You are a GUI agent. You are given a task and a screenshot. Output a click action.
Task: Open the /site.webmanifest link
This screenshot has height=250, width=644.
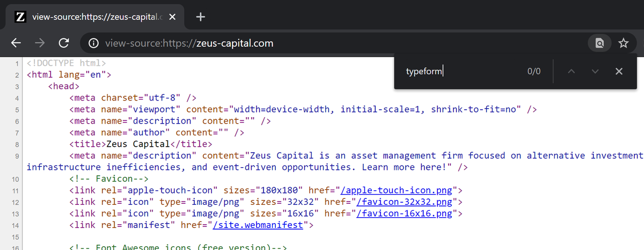[x=258, y=225]
